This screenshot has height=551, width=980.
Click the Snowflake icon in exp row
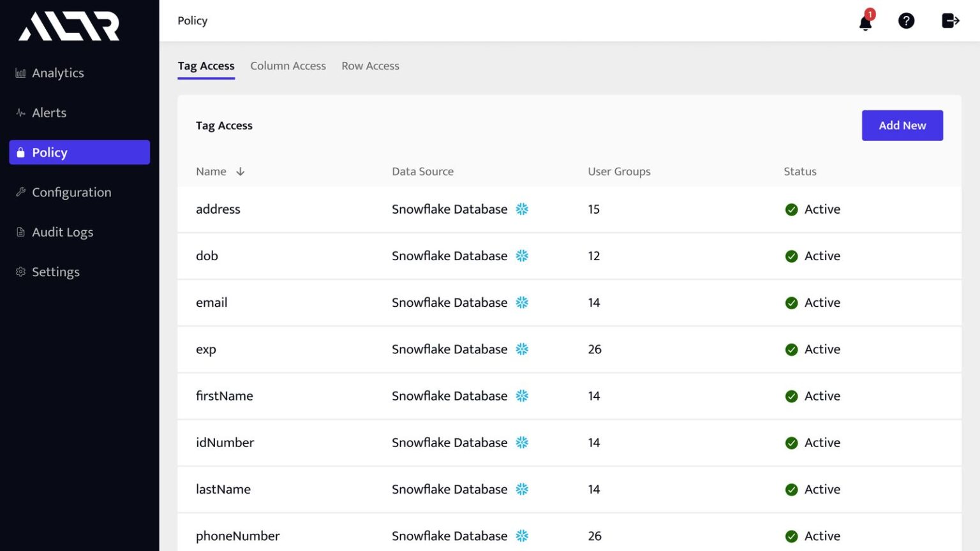pos(522,349)
